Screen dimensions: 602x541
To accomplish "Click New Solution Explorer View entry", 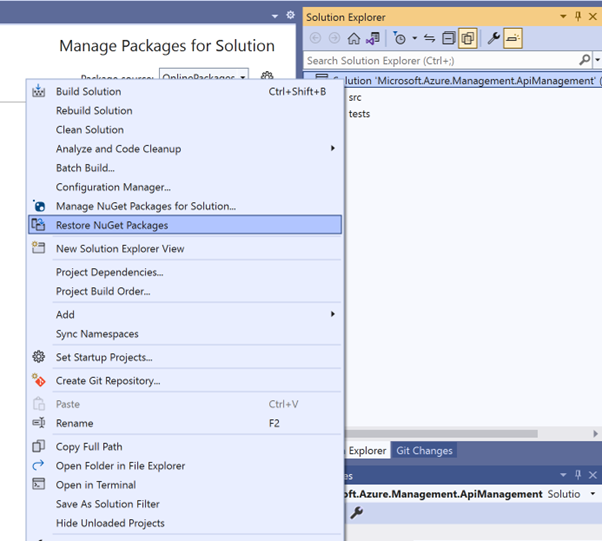I will [x=185, y=249].
